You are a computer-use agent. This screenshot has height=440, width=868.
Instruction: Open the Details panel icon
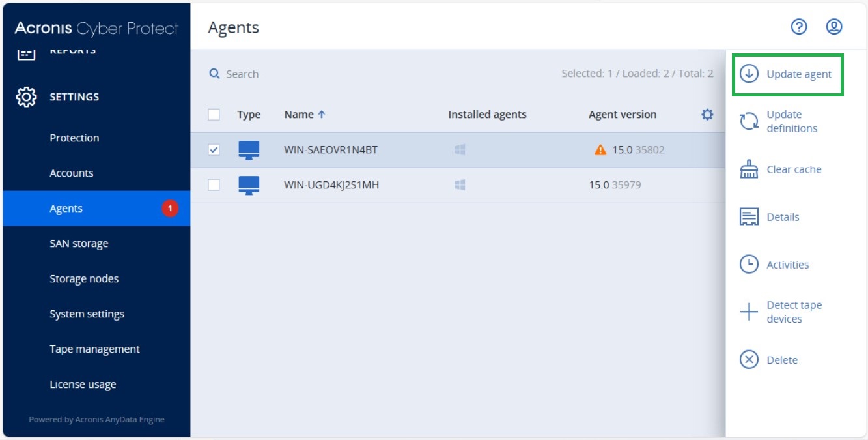pos(750,216)
